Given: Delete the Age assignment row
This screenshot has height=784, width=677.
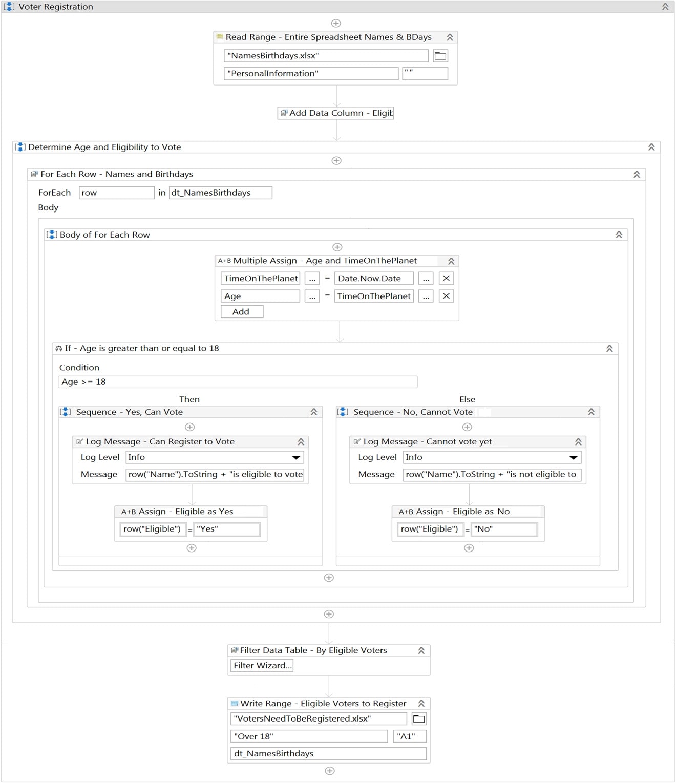Looking at the screenshot, I should tap(446, 296).
